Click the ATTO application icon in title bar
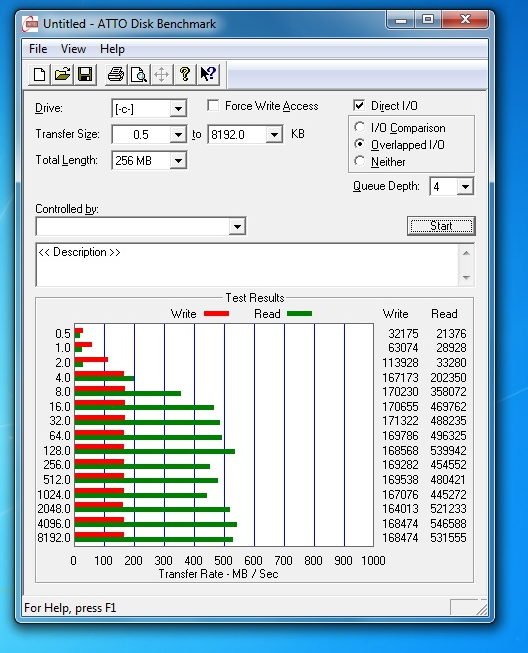Screen dimensions: 528x653 (30, 24)
